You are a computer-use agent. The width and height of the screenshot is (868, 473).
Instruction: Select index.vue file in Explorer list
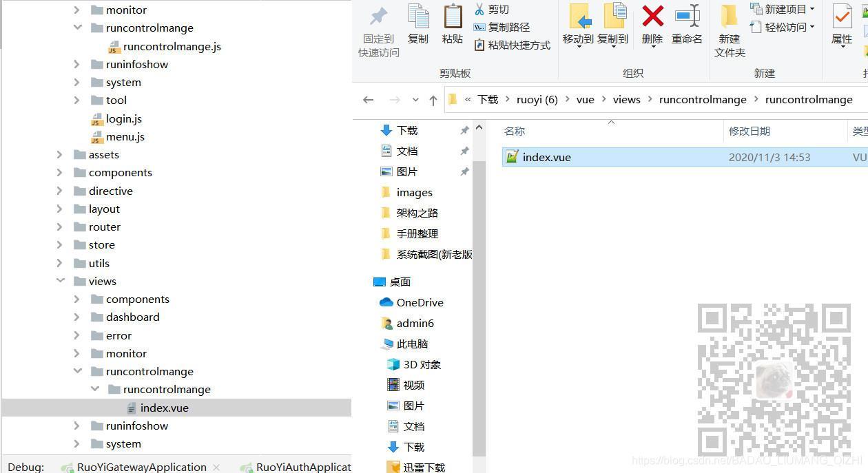click(x=547, y=157)
